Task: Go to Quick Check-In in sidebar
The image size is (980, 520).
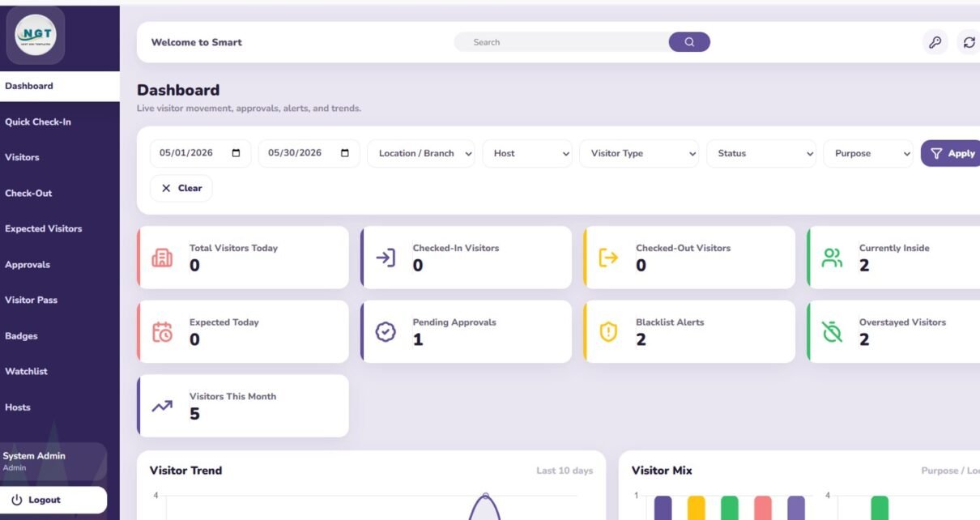Action: pos(38,121)
